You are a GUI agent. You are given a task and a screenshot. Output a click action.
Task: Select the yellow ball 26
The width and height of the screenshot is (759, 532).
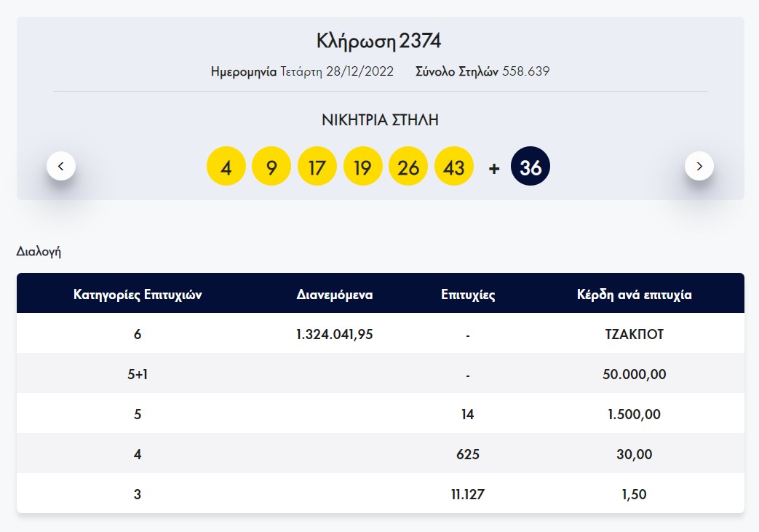point(409,166)
